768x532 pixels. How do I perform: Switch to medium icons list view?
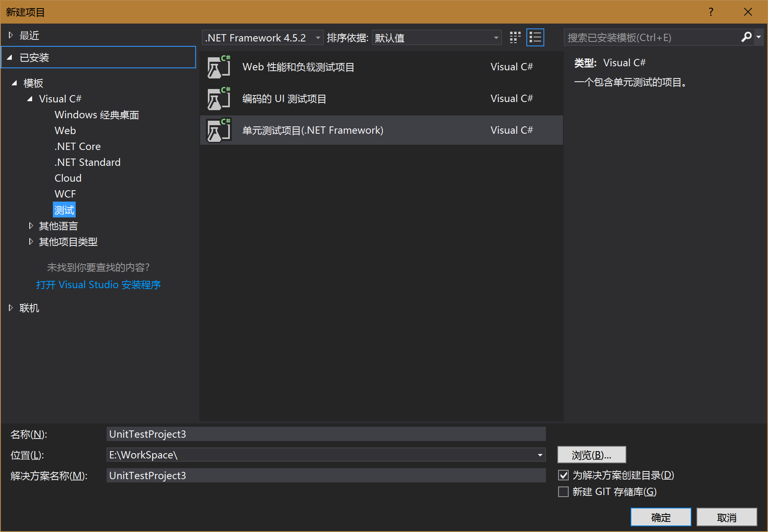[535, 38]
